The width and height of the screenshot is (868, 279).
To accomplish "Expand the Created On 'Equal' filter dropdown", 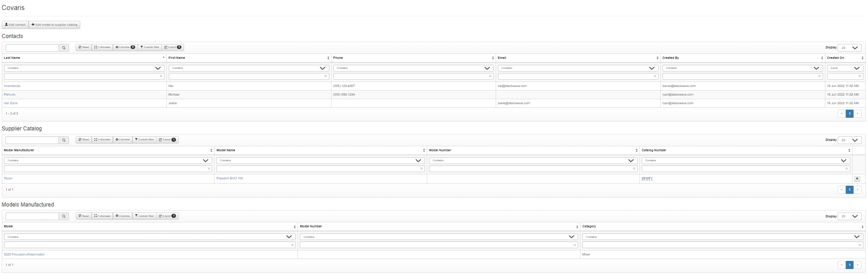I will (844, 68).
